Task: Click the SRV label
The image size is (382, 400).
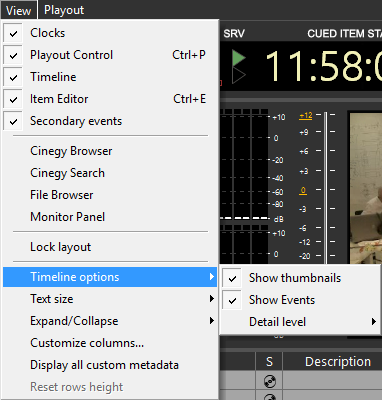Action: pyautogui.click(x=234, y=34)
